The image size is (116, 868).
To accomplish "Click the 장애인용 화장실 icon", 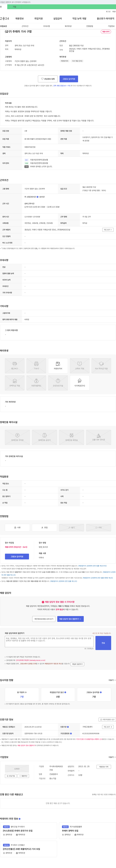I will (71, 437).
